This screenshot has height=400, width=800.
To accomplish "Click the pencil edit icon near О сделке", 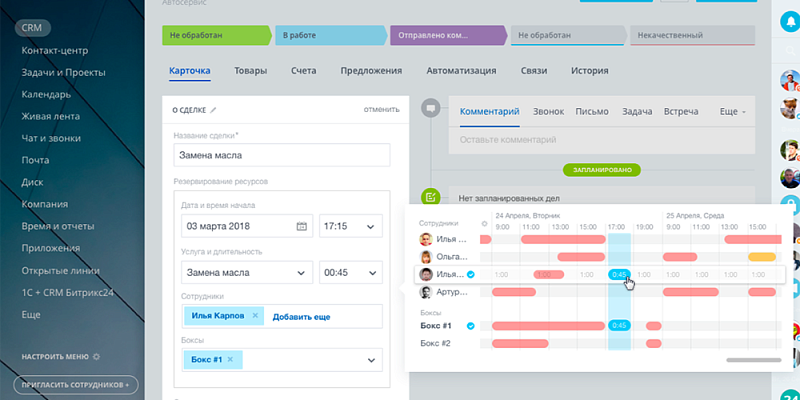I will tap(213, 110).
